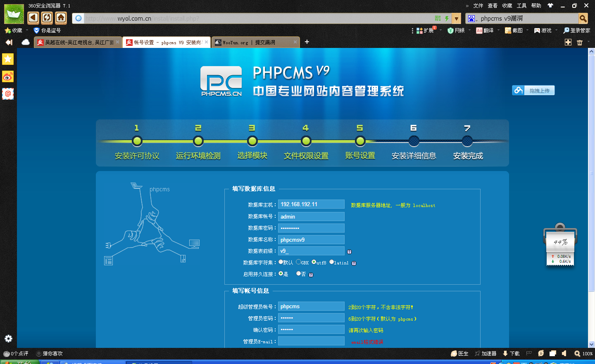Expand the 游戏 dropdown arrow
This screenshot has width=595, height=364.
click(x=556, y=30)
